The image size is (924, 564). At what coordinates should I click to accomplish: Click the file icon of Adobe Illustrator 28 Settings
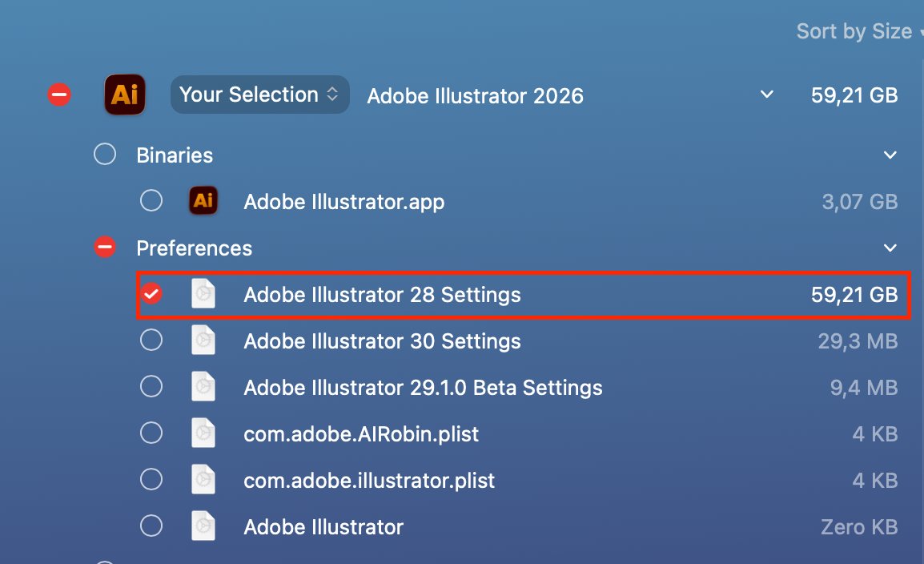click(203, 293)
